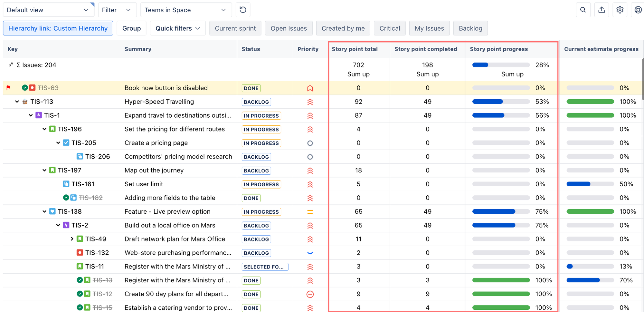Image resolution: width=644 pixels, height=312 pixels.
Task: Click the search magnifier icon
Action: pyautogui.click(x=583, y=10)
